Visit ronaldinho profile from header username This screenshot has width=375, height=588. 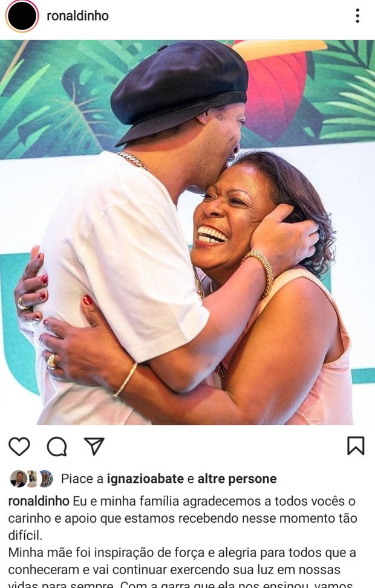point(77,16)
